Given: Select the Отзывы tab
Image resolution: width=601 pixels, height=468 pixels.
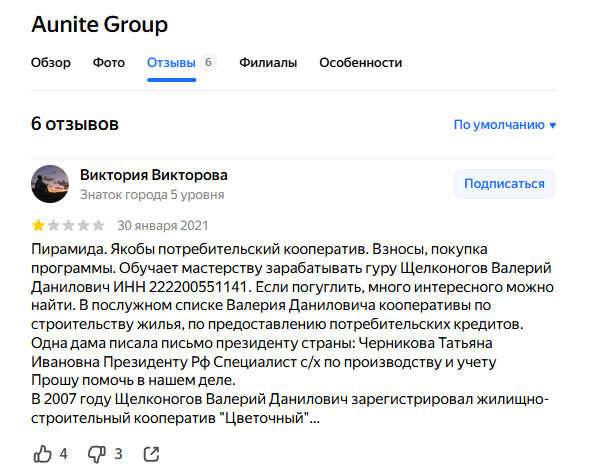Looking at the screenshot, I should tap(171, 62).
